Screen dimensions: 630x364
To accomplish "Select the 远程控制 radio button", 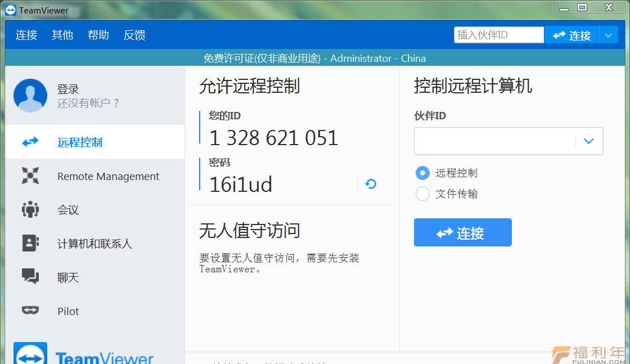I will click(x=422, y=173).
